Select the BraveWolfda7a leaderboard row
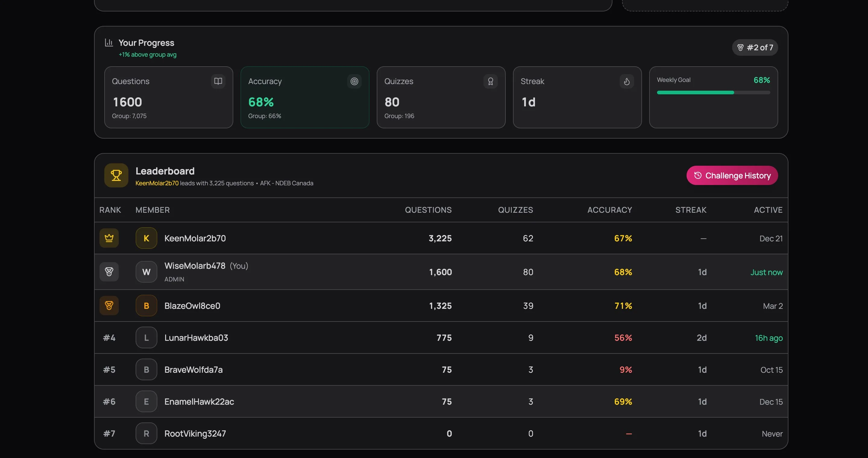 point(438,369)
